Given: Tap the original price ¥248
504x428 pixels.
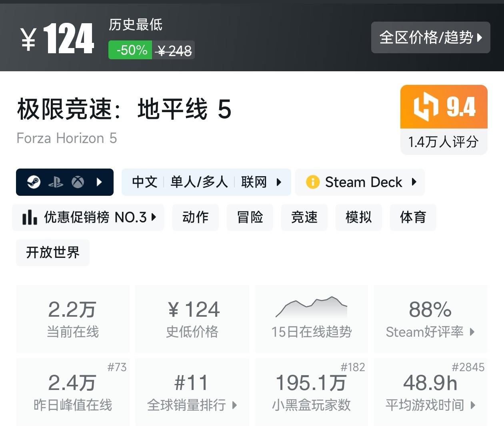Looking at the screenshot, I should (x=174, y=50).
